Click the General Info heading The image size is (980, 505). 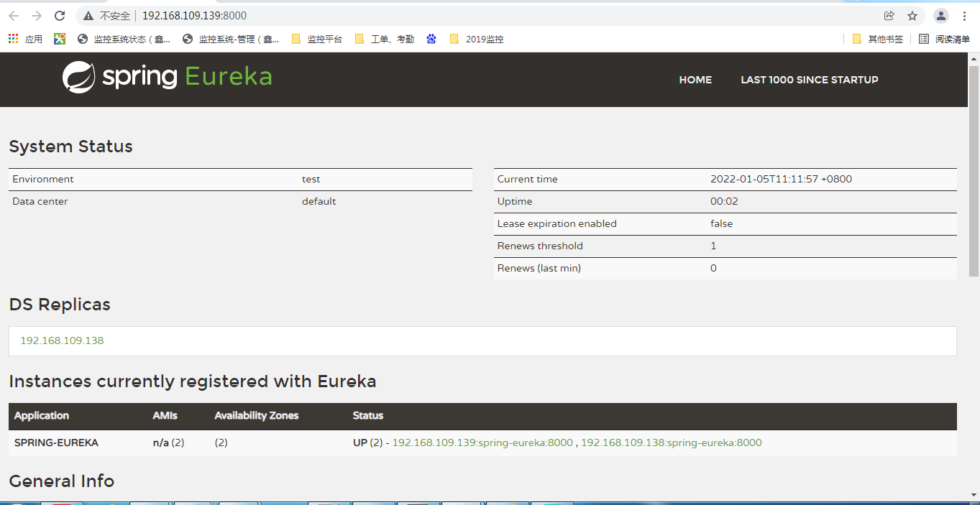tap(62, 481)
